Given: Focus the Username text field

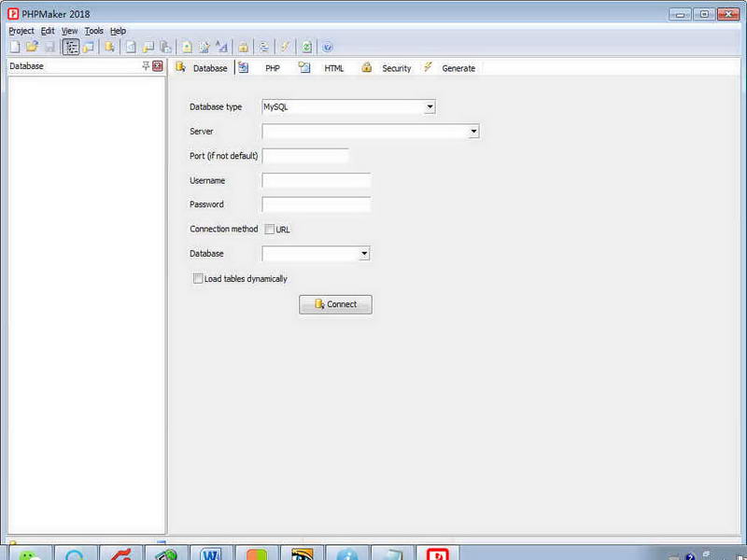Looking at the screenshot, I should coord(317,180).
